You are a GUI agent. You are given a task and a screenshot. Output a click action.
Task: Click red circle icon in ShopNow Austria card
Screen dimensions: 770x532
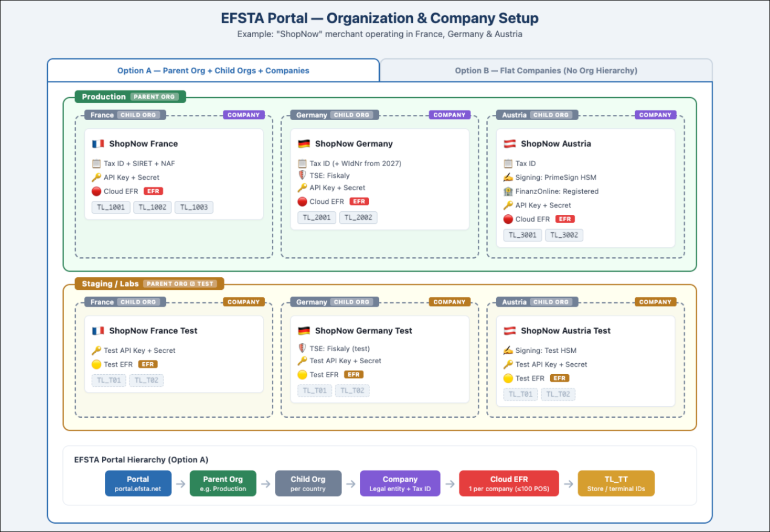point(508,219)
